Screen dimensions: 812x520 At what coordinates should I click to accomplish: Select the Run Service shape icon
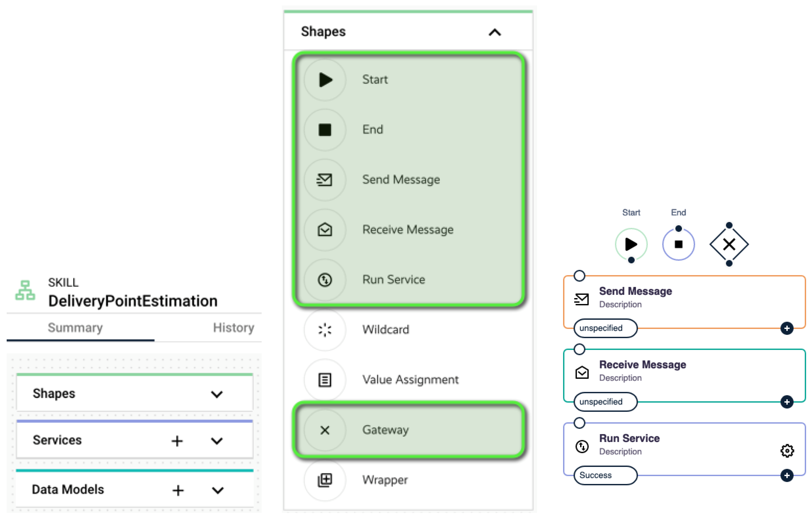tap(325, 280)
